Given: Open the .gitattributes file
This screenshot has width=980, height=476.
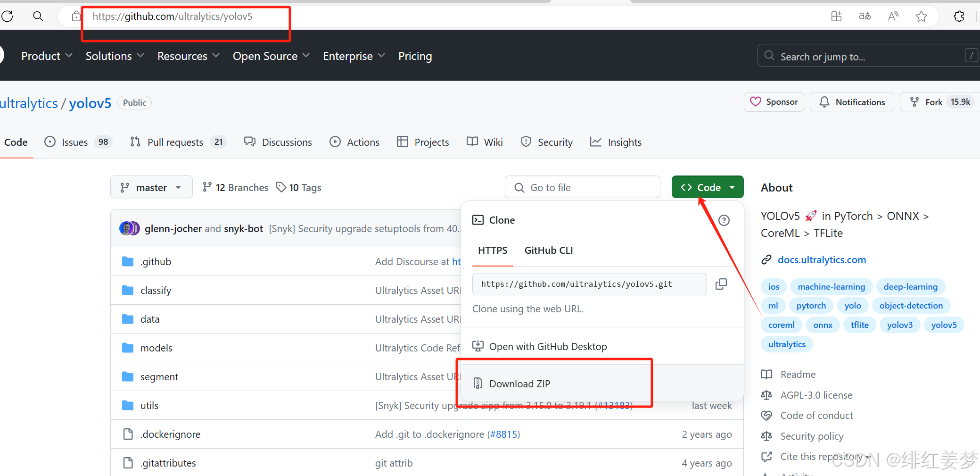Looking at the screenshot, I should coord(168,463).
